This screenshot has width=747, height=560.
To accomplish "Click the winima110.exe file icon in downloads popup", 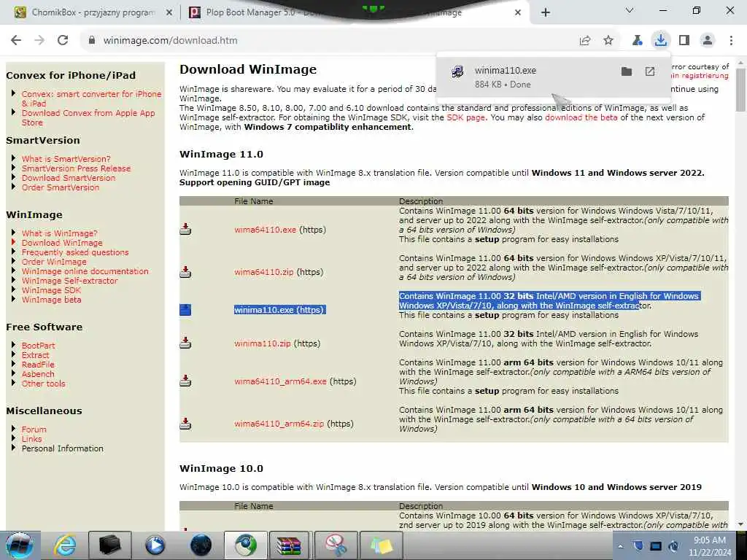I will coord(457,72).
